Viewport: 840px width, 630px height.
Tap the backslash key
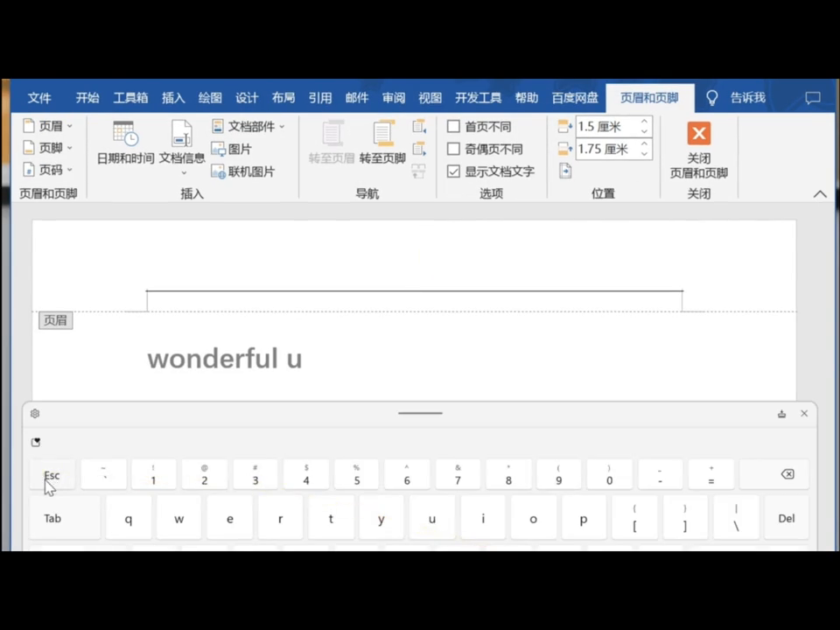tap(736, 518)
